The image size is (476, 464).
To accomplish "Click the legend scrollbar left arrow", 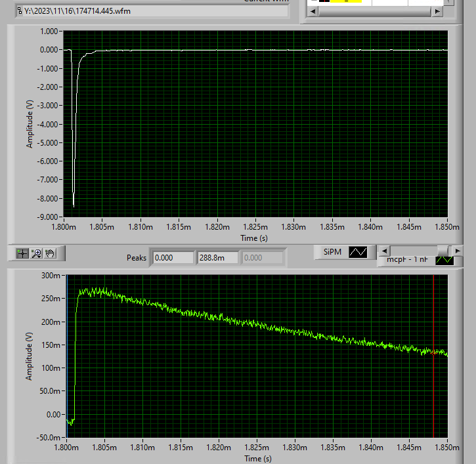I will tap(384, 251).
